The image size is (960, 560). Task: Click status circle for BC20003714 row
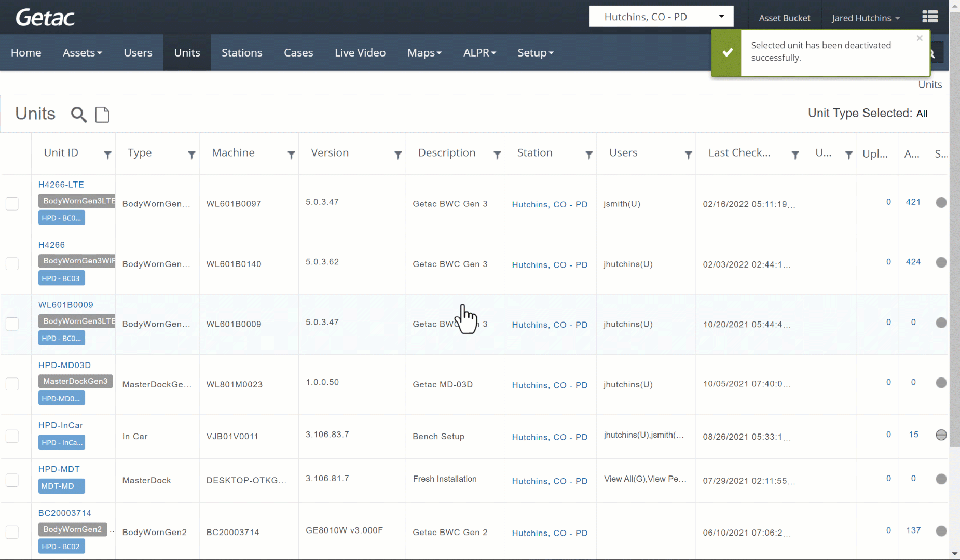coord(941,530)
